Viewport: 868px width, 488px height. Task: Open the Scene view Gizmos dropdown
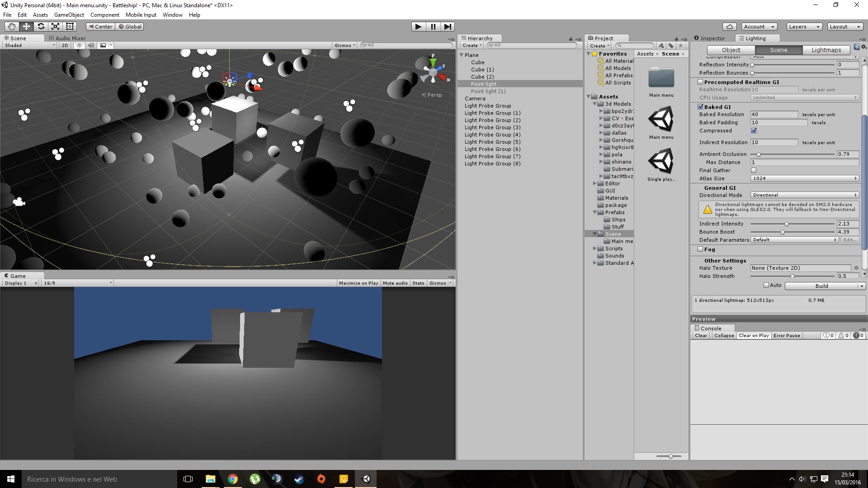point(345,45)
